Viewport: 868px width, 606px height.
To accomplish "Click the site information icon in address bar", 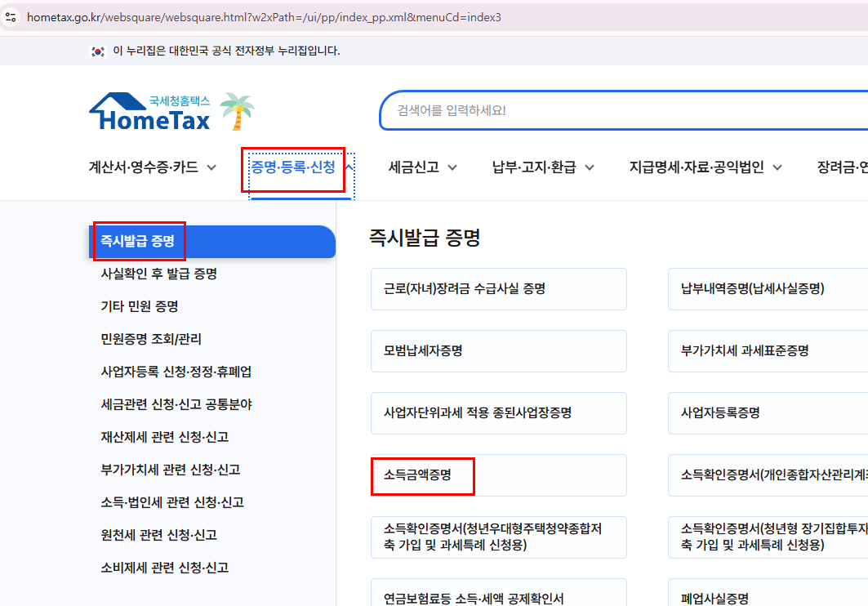I will [x=11, y=17].
